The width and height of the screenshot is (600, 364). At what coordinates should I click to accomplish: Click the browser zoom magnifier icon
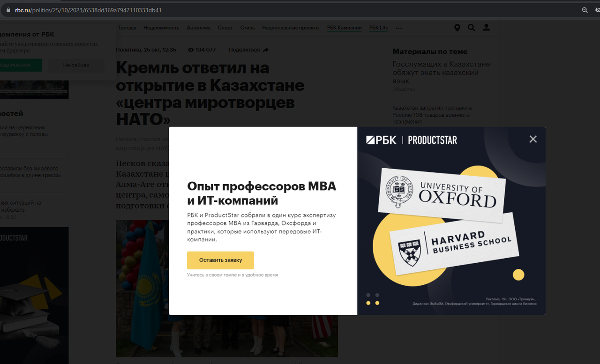[x=585, y=10]
